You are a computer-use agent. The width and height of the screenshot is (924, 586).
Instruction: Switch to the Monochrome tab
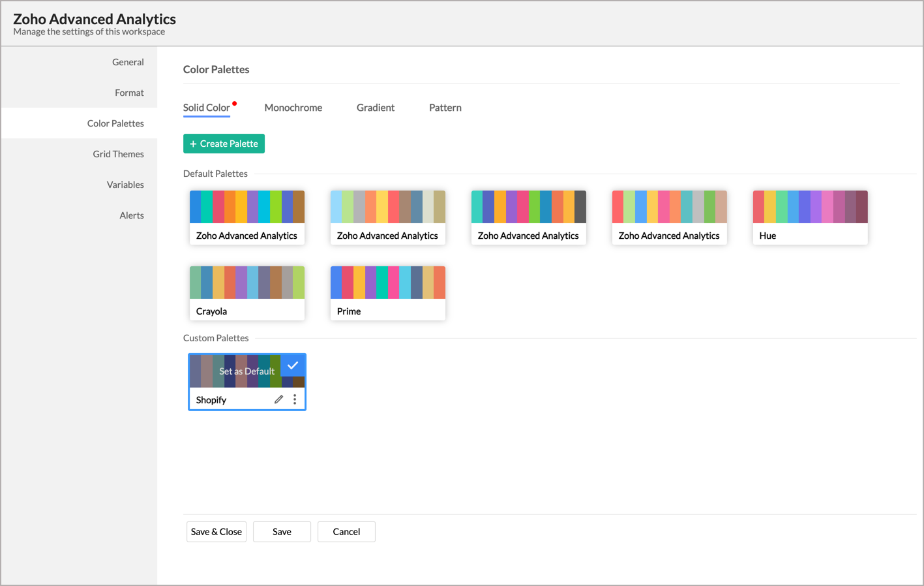click(x=293, y=108)
